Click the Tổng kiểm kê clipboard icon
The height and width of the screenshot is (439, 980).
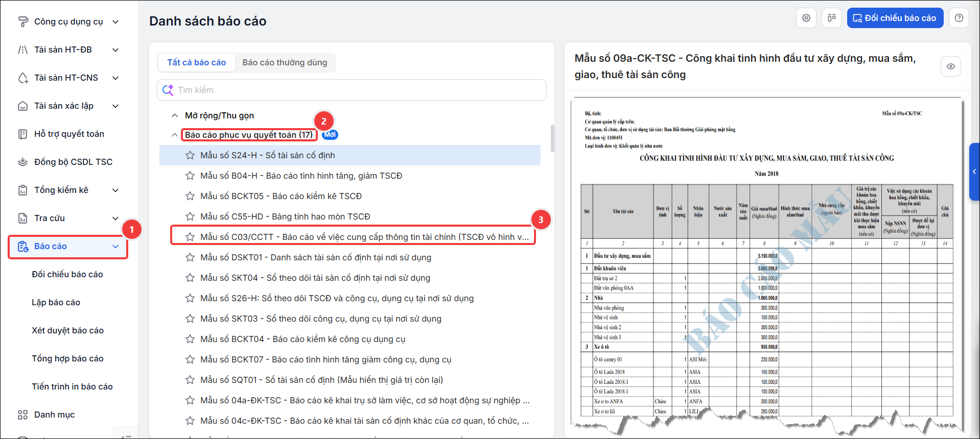23,190
